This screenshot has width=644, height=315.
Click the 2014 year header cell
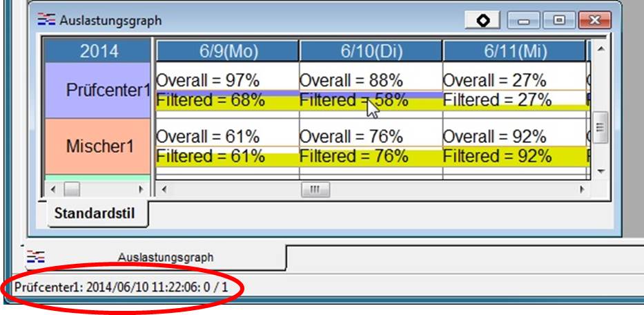pyautogui.click(x=99, y=51)
